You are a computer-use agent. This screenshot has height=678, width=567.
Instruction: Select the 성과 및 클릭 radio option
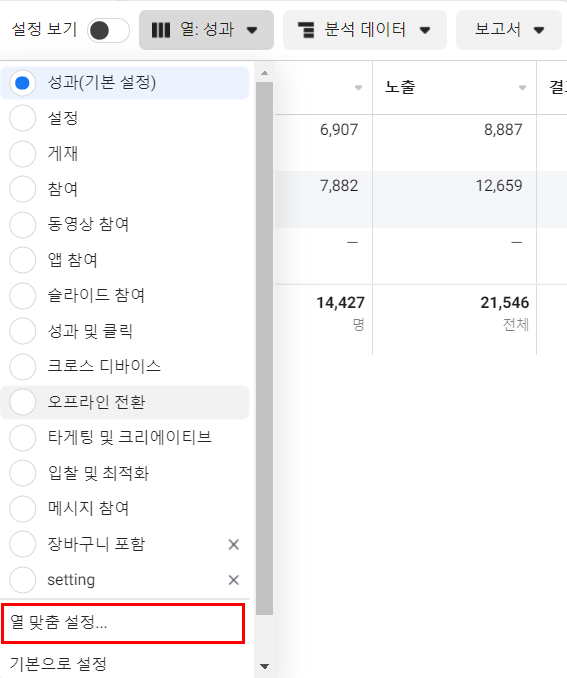tap(22, 331)
